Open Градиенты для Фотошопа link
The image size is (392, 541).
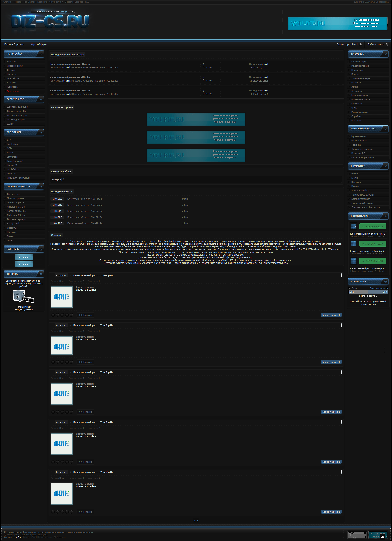(365, 208)
